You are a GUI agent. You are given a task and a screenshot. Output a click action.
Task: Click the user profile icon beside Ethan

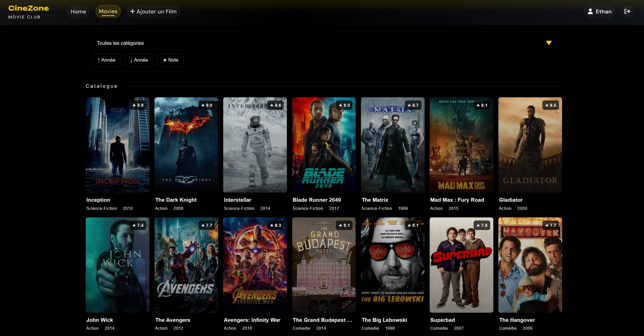[590, 11]
